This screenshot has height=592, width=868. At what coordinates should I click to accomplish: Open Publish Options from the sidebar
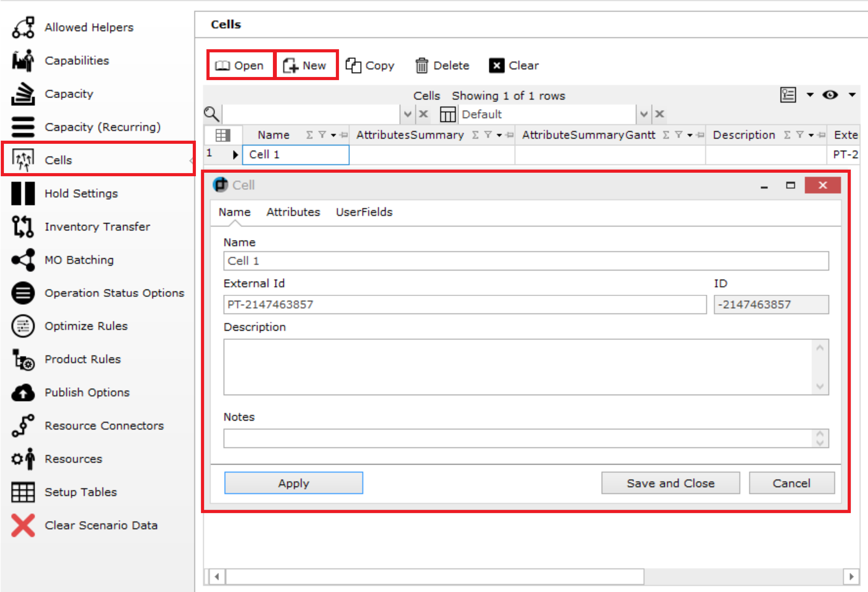point(87,392)
